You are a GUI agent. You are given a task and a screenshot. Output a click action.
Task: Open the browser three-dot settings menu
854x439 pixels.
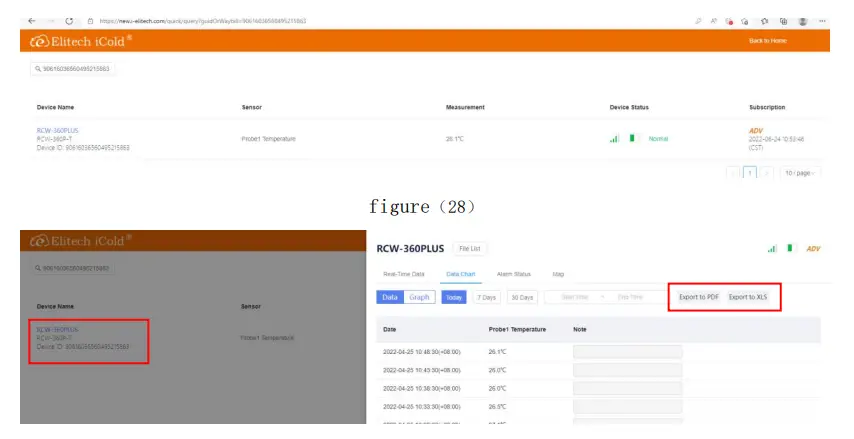click(822, 21)
